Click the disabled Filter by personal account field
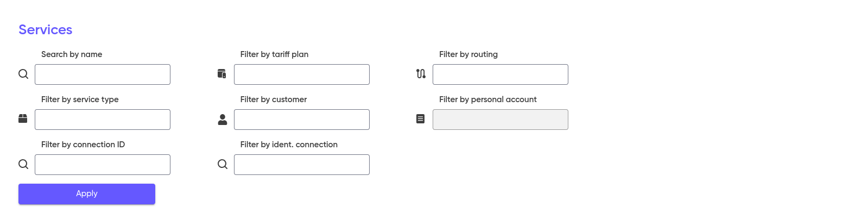This screenshot has width=868, height=219. tap(500, 120)
